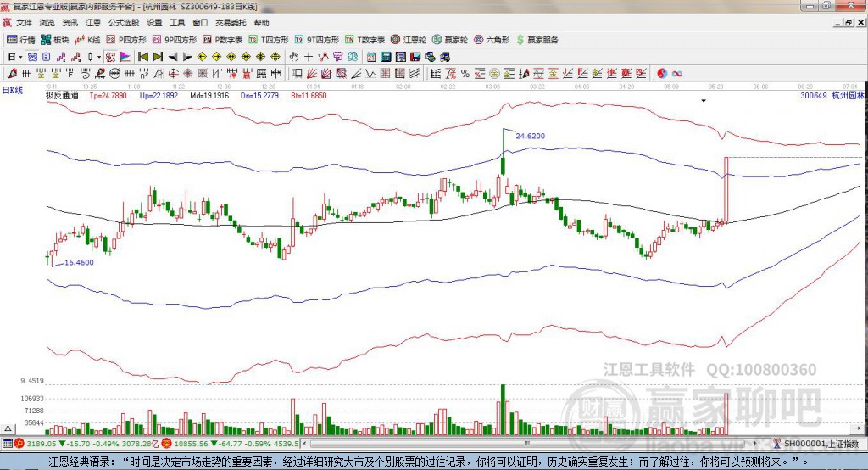Click the SH000001 上证指数 status entry
The image size is (868, 470).
pos(821,444)
